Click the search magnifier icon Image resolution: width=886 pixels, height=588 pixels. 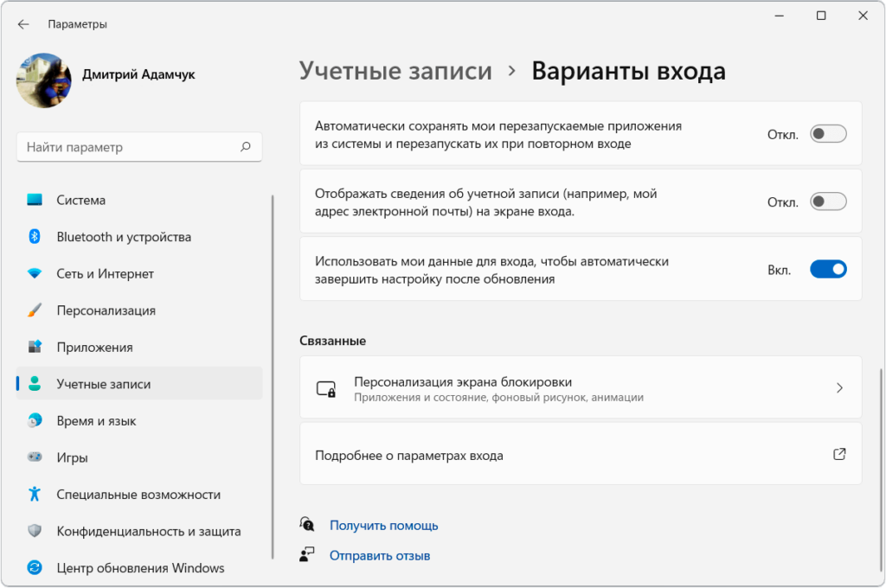click(246, 147)
